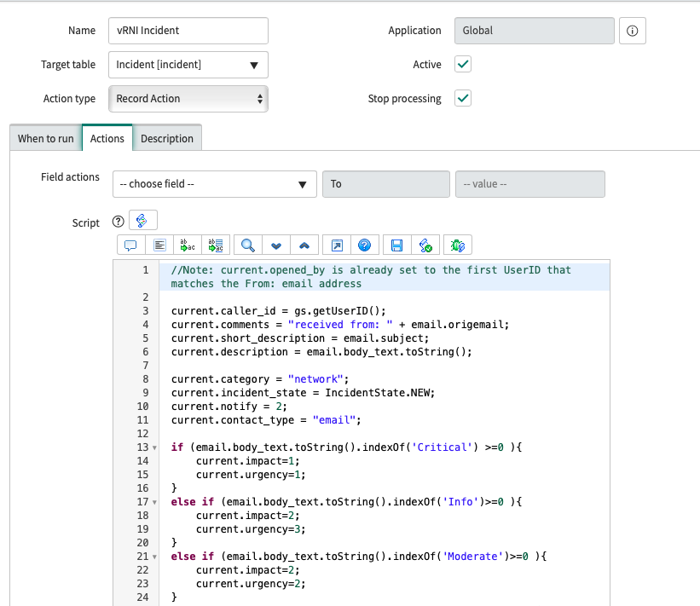The image size is (700, 606).
Task: Toggle full screen script editor icon
Action: (x=337, y=245)
